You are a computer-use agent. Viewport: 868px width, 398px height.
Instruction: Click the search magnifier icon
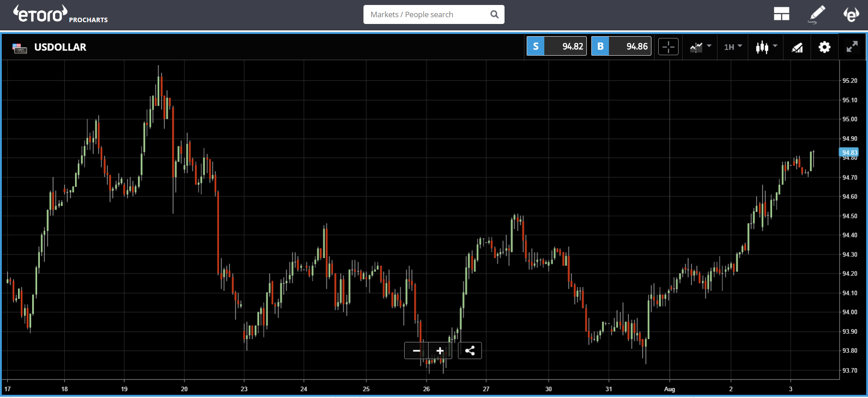click(x=495, y=14)
